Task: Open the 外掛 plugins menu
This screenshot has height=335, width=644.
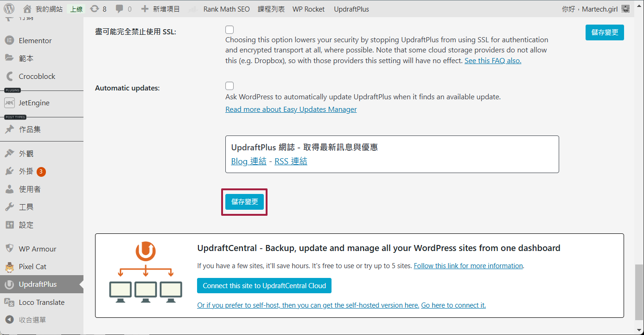Action: point(26,171)
